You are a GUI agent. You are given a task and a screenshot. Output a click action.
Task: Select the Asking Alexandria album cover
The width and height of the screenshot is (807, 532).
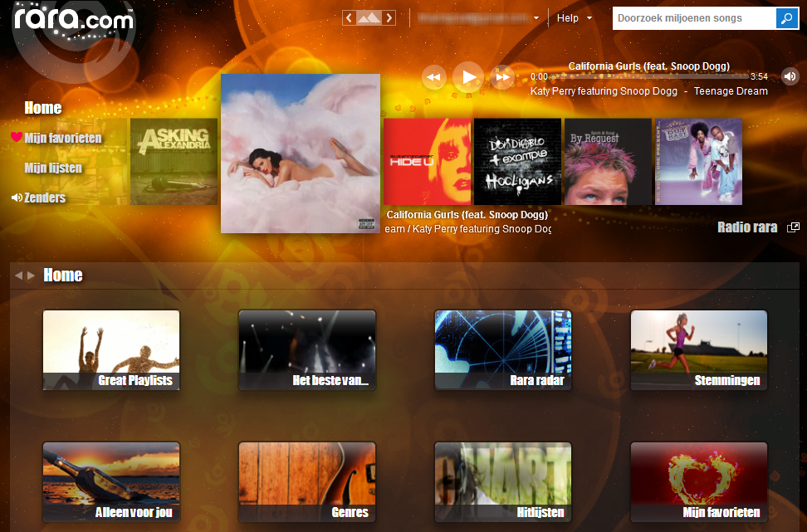point(173,161)
